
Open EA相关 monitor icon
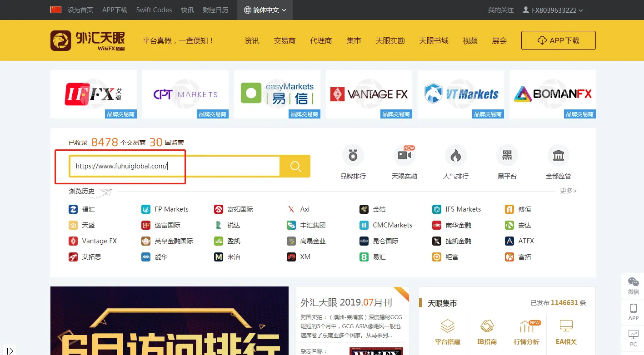(566, 326)
